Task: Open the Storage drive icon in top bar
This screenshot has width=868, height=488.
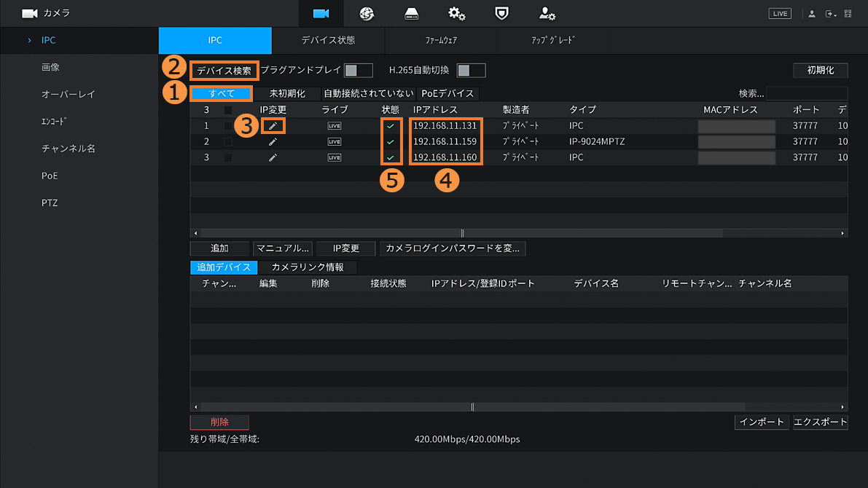Action: click(412, 13)
